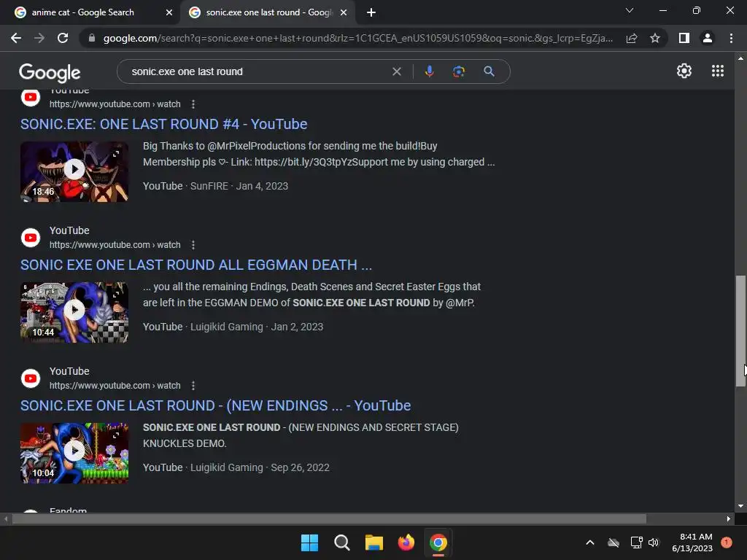
Task: Click YouTube favicon of EGGMAN DEATH result
Action: click(31, 238)
